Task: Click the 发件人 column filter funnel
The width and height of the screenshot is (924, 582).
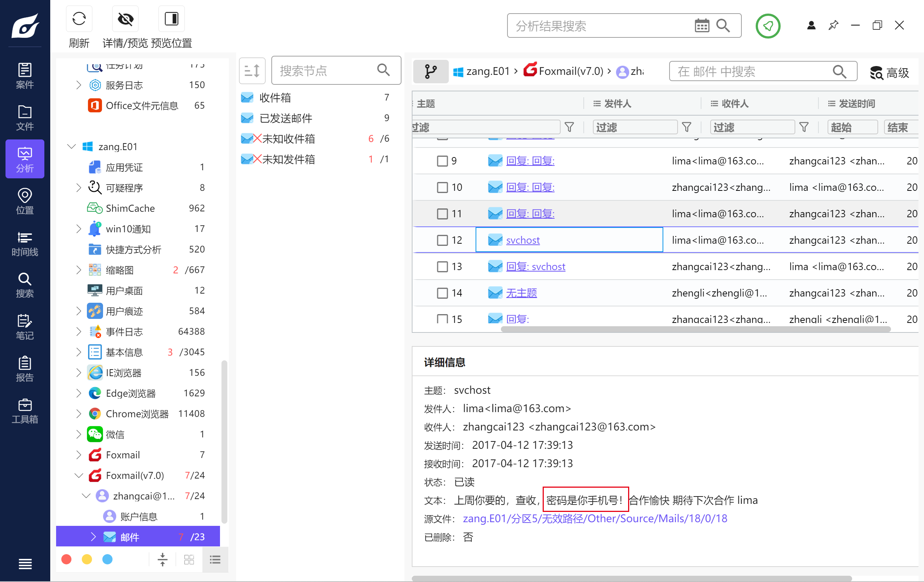Action: 687,127
